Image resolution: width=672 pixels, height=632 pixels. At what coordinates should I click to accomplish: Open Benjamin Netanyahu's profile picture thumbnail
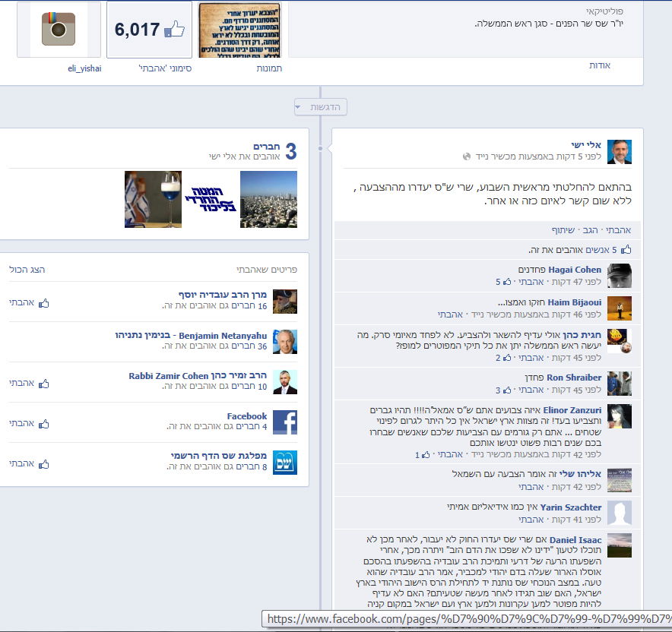point(285,342)
